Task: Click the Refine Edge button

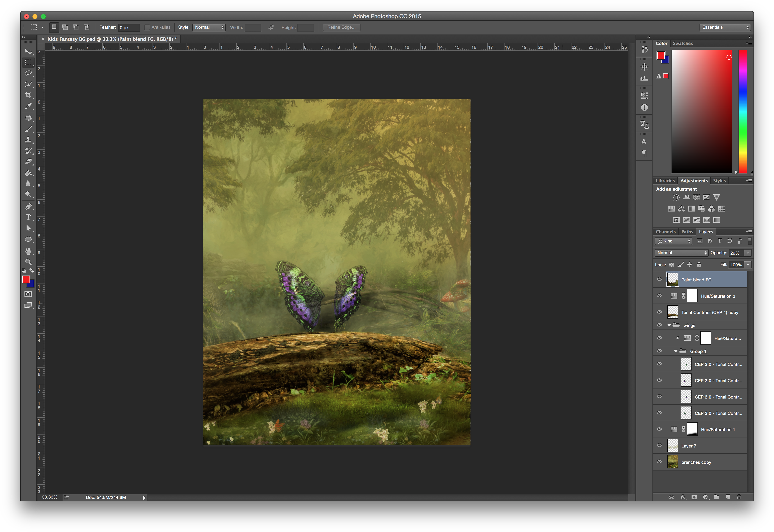Action: pos(341,27)
